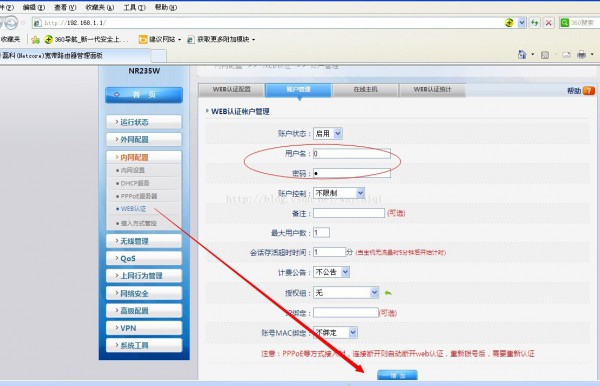Click the 360 search magnifier icon
The width and height of the screenshot is (600, 386).
click(564, 23)
